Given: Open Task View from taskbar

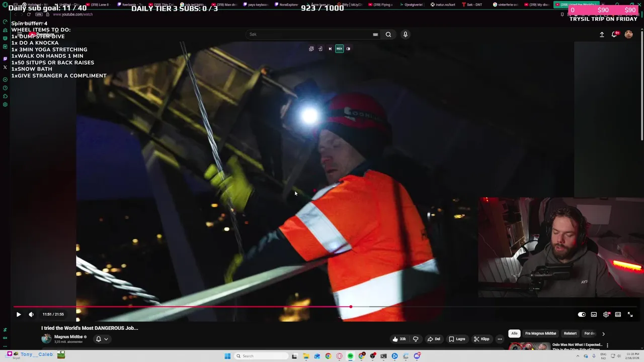Looking at the screenshot, I should click(294, 356).
